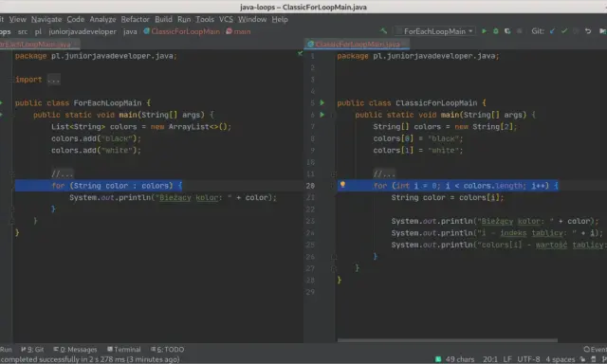Click Git update project blue arrow icon
607x364 pixels.
[x=552, y=31]
